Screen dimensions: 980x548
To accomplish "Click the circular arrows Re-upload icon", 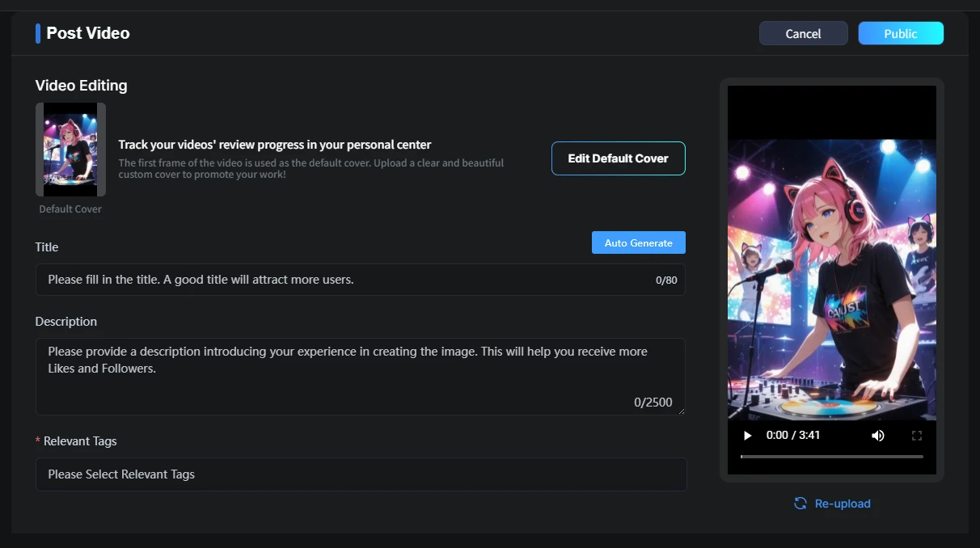I will (x=800, y=504).
